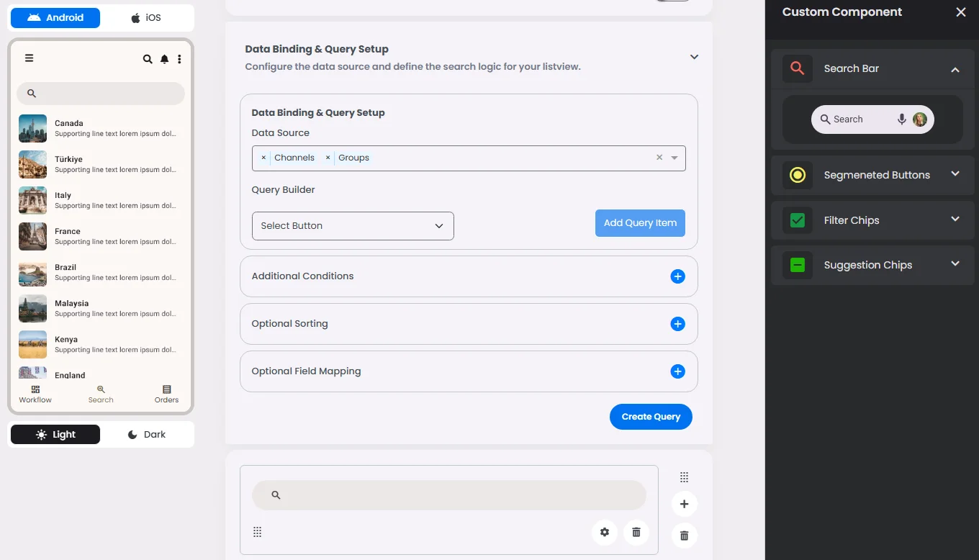Viewport: 979px width, 560px height.
Task: Expand the Additional Conditions section
Action: tap(677, 276)
